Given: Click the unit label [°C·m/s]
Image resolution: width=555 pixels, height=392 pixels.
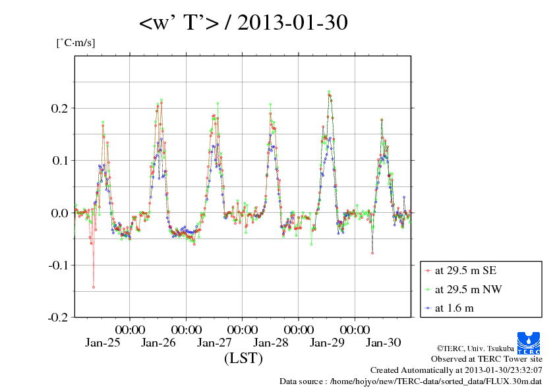Looking at the screenshot, I should (x=76, y=43).
